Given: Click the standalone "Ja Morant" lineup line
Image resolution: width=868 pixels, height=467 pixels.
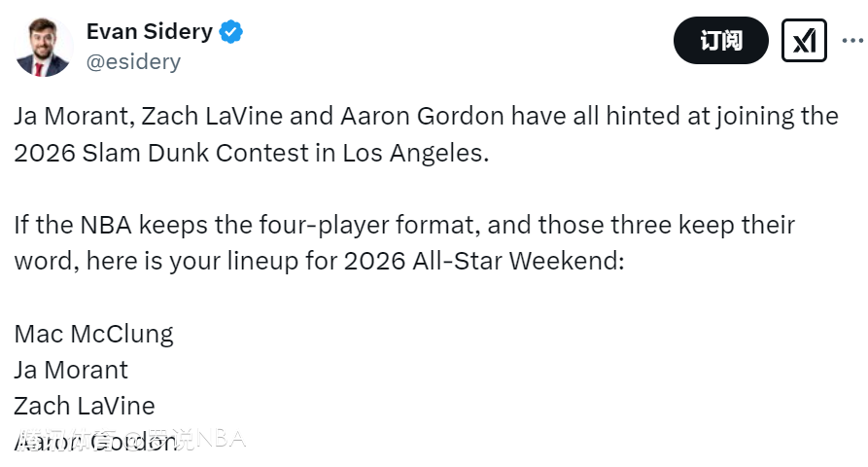Looking at the screenshot, I should tap(71, 370).
